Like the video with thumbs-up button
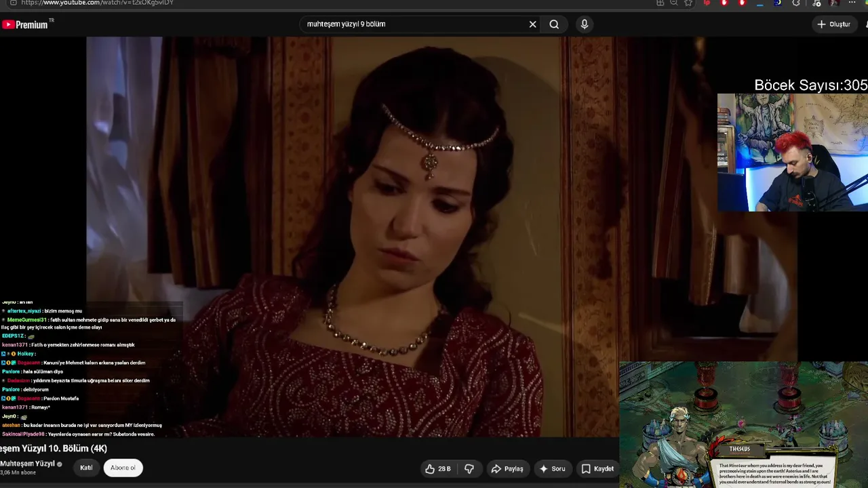This screenshot has width=868, height=488. tap(437, 468)
